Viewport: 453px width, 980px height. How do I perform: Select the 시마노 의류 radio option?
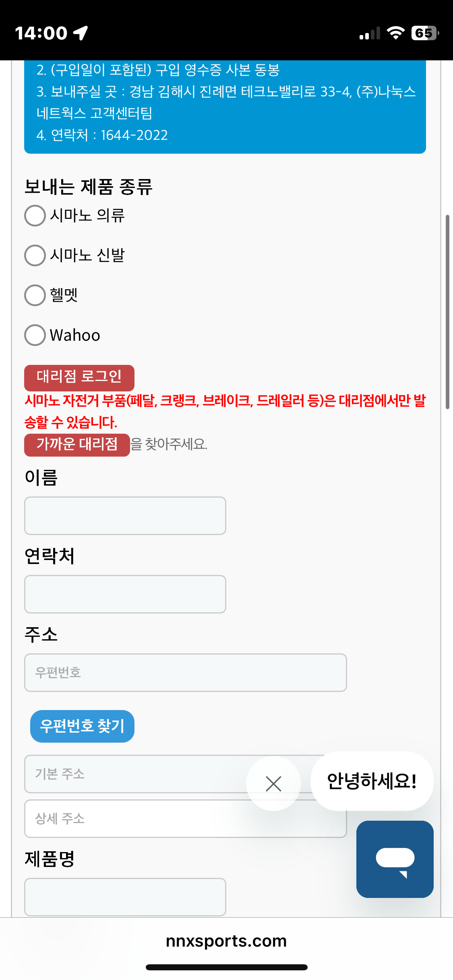pyautogui.click(x=35, y=216)
